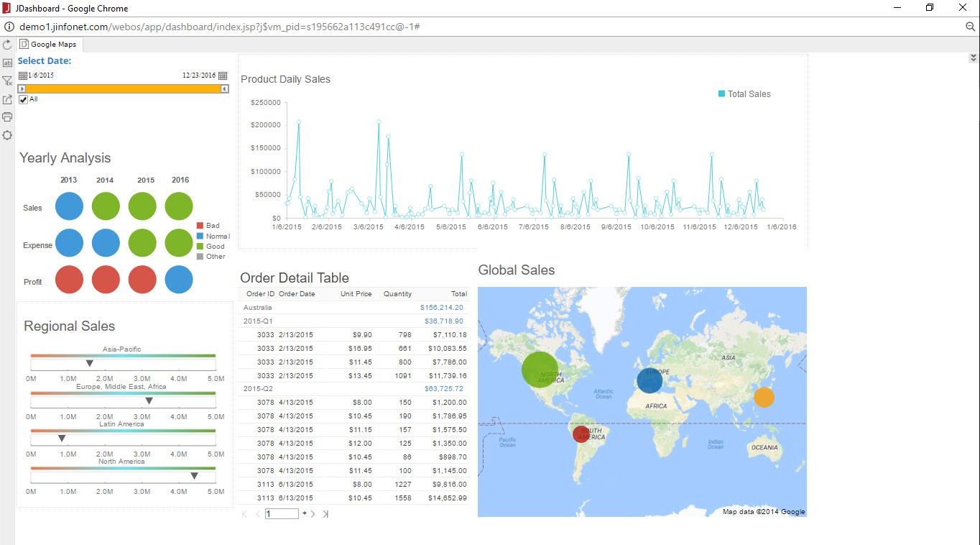
Task: Click the browser zoom magnifier icon in address bar
Action: (970, 27)
